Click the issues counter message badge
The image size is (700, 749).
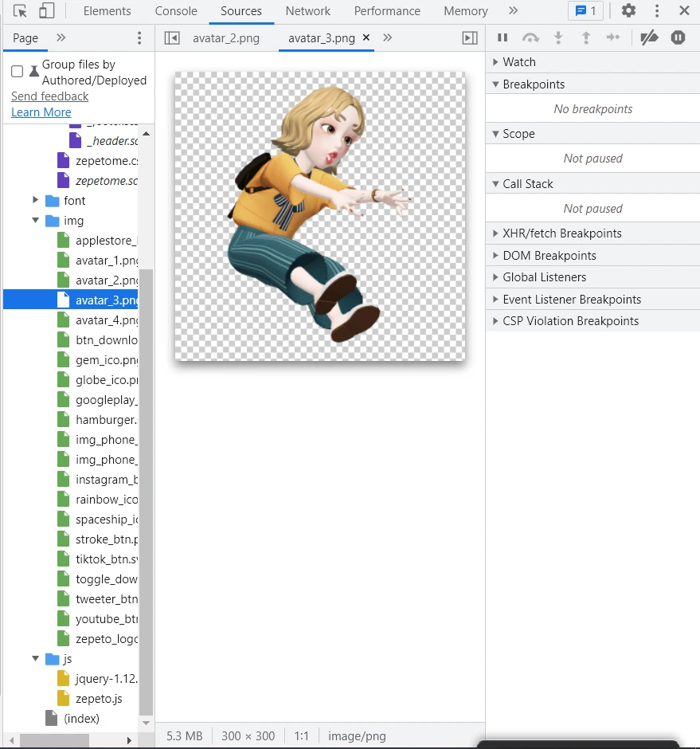coord(586,10)
